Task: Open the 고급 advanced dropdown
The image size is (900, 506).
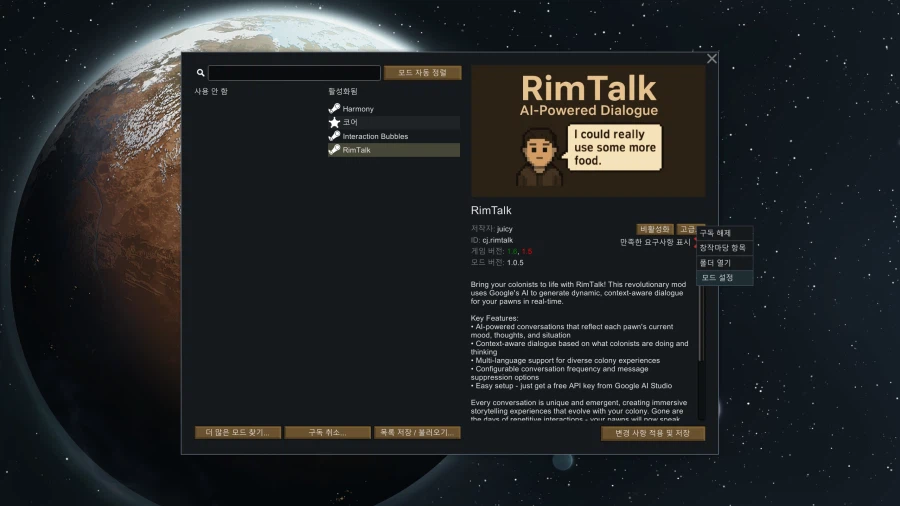Action: (687, 229)
